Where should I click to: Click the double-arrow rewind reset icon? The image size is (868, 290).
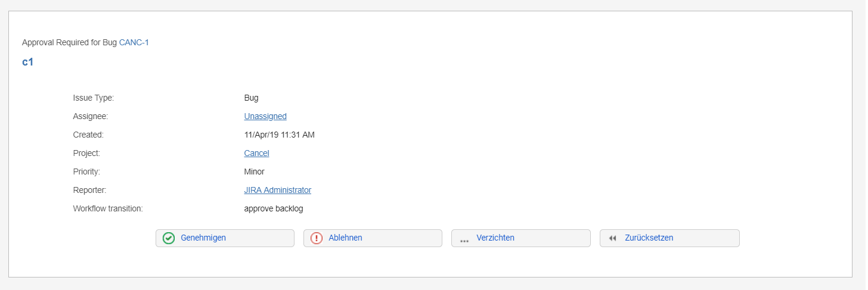tap(613, 238)
